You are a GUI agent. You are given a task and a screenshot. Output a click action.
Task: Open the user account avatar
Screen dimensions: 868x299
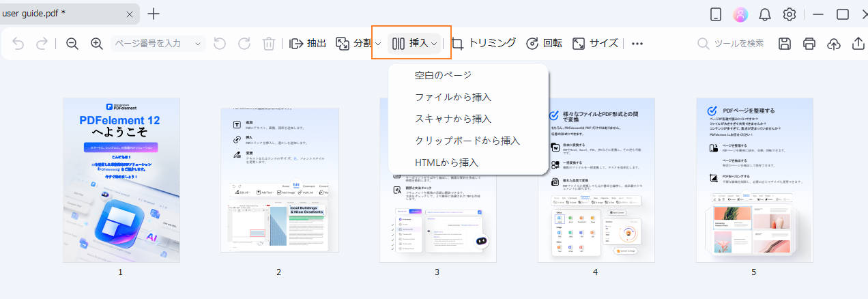pyautogui.click(x=740, y=14)
